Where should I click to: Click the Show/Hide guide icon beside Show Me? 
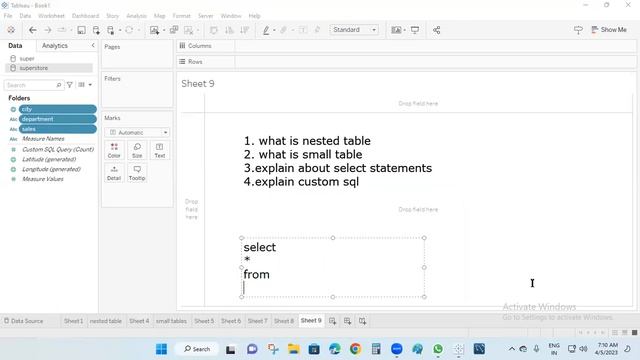(x=578, y=30)
